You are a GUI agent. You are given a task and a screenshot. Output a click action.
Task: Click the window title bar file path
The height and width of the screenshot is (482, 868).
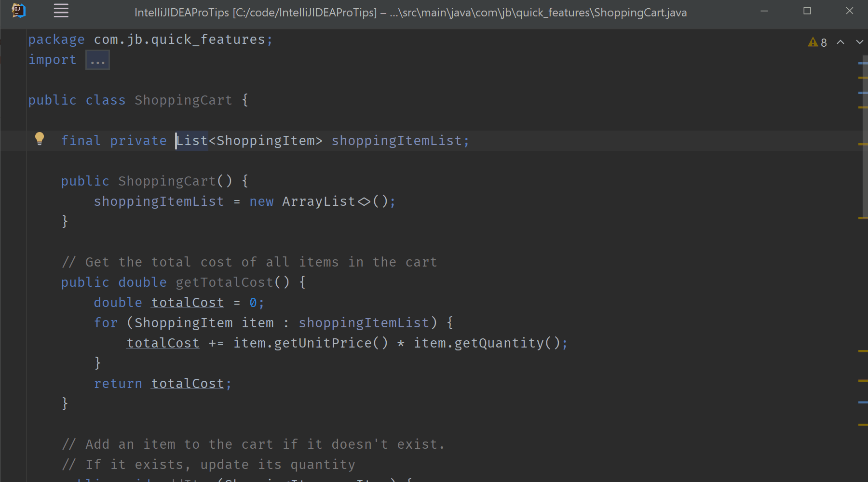coord(411,13)
